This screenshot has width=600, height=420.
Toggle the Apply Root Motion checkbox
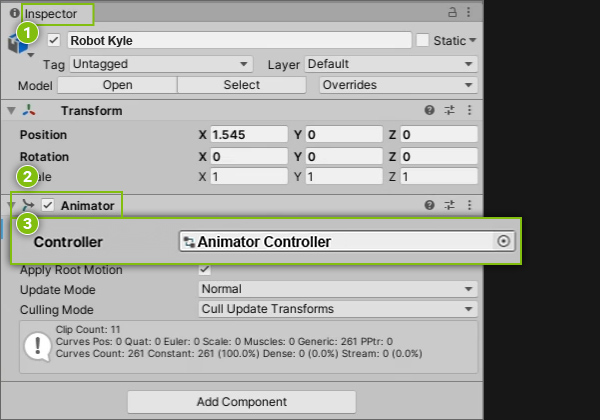[x=205, y=270]
